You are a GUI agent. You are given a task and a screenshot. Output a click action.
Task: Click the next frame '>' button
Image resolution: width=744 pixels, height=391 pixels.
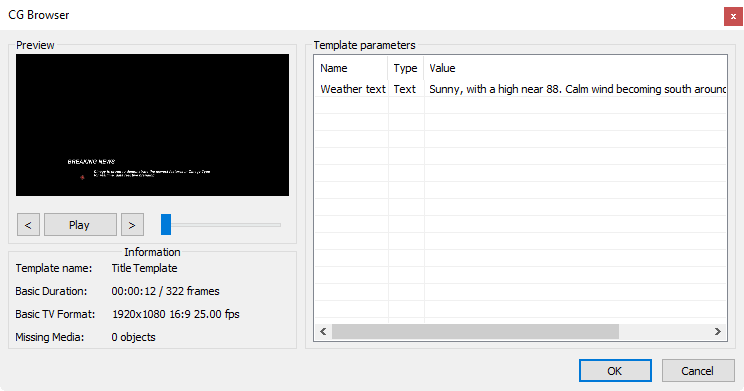(132, 224)
